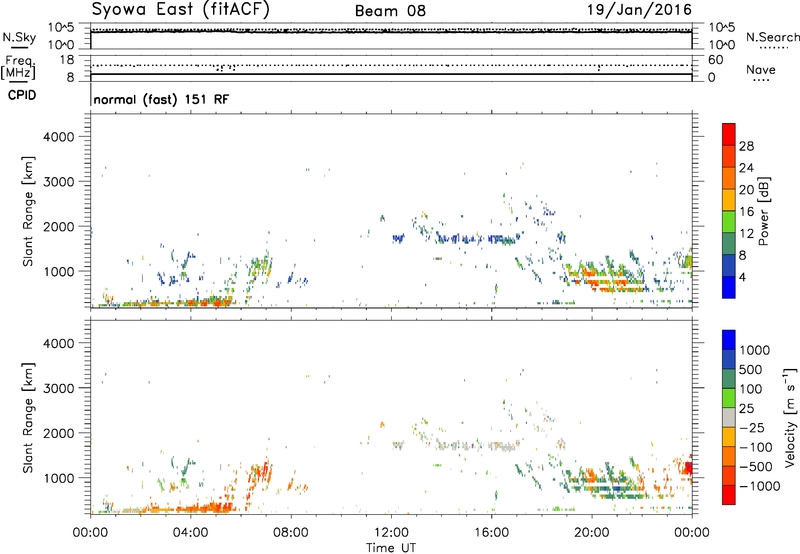800x554 pixels.
Task: Click the 4000 km tick in power panel
Action: 58,137
